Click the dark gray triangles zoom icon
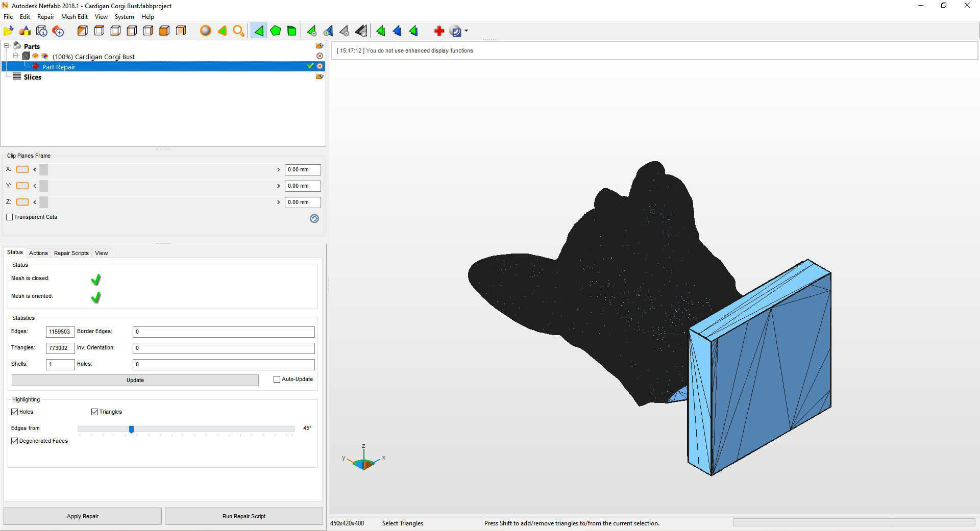 click(x=361, y=31)
